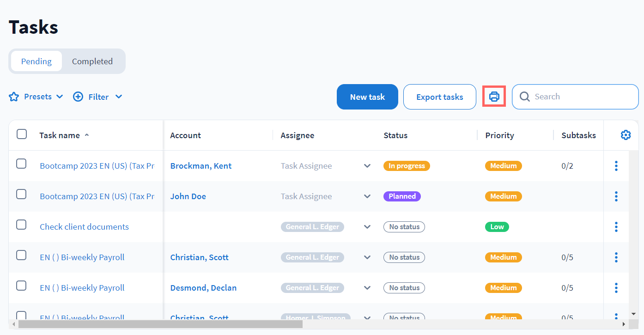Viewport: 644px width, 335px height.
Task: Expand assignee dropdown for Brockman, Kent row
Action: coord(367,166)
